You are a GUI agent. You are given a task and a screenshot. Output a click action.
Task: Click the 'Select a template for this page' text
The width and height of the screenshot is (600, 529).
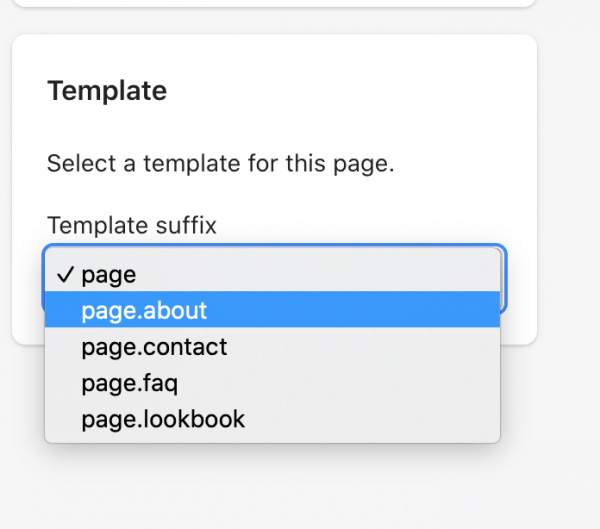coord(220,163)
